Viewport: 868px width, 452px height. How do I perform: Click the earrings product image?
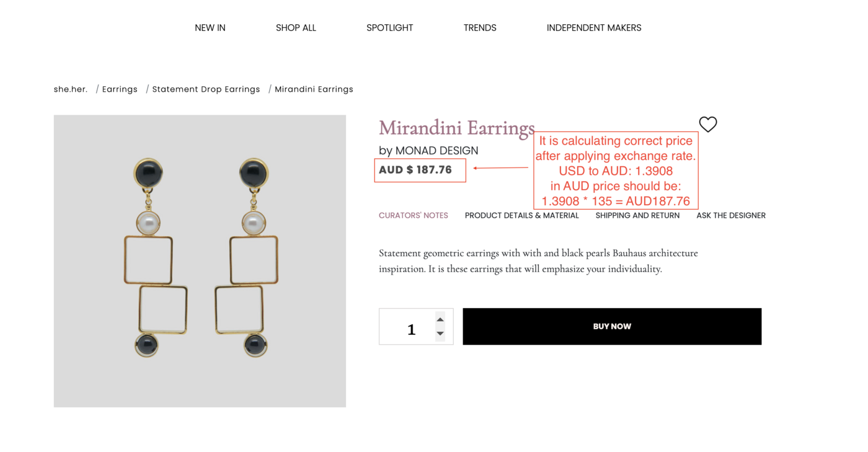point(200,261)
